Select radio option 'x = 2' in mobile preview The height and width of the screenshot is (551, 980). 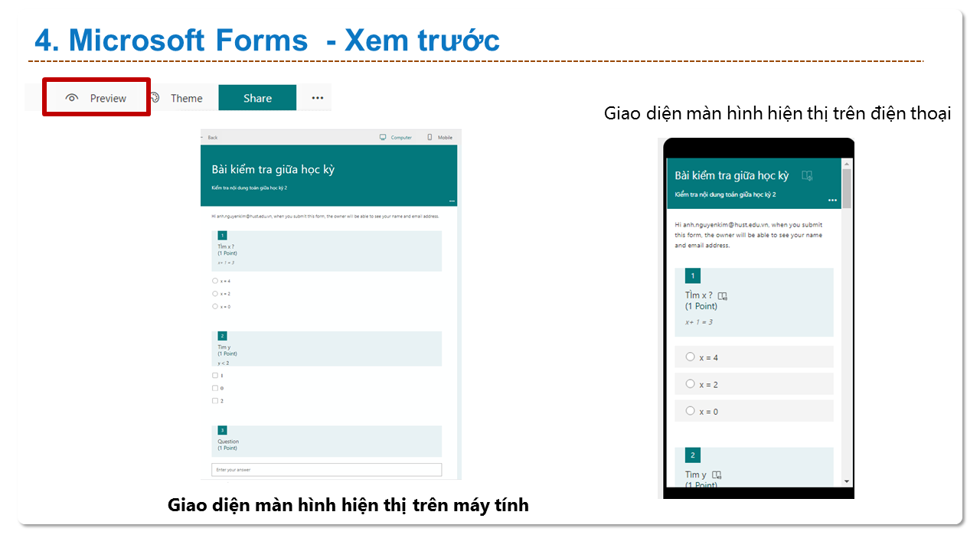click(x=690, y=383)
